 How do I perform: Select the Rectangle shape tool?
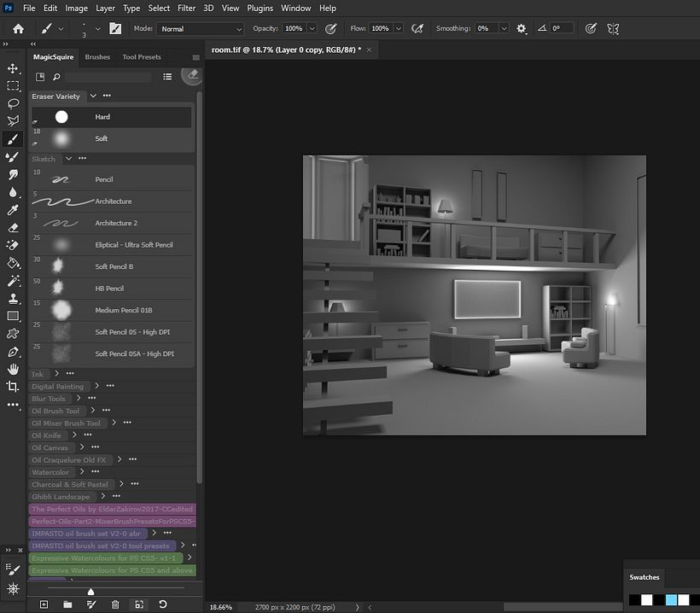pyautogui.click(x=13, y=316)
